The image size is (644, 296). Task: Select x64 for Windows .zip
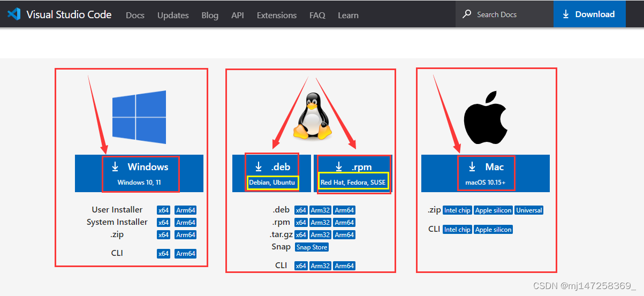[x=163, y=234]
